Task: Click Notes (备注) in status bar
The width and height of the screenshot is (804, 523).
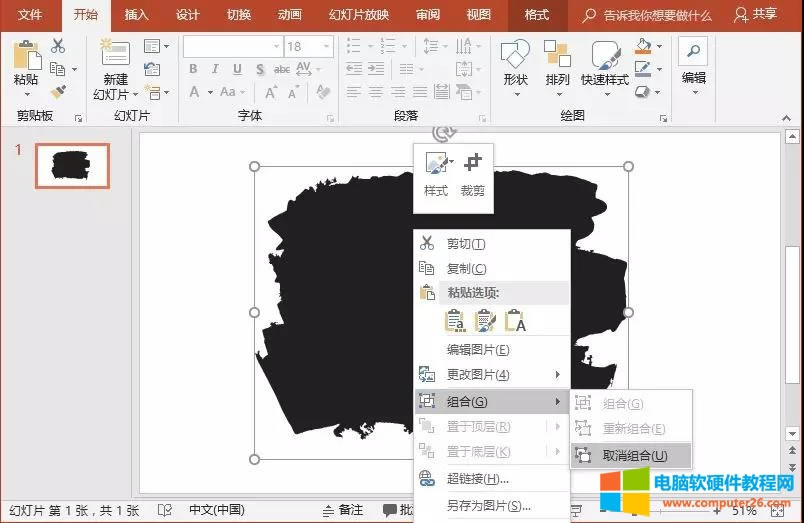Action: click(342, 510)
